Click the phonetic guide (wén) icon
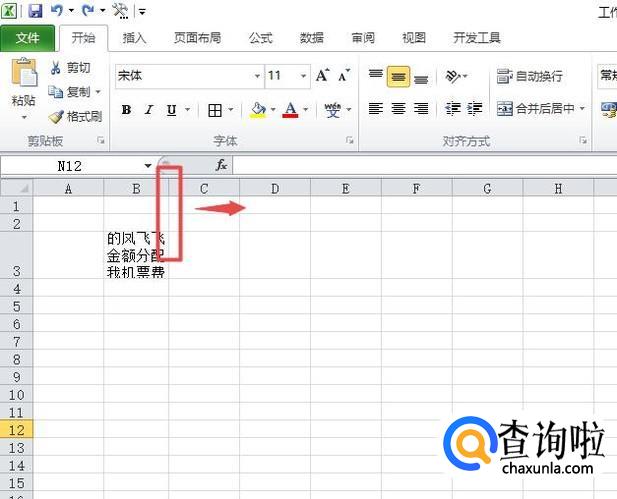The height and width of the screenshot is (499, 617). pyautogui.click(x=333, y=110)
